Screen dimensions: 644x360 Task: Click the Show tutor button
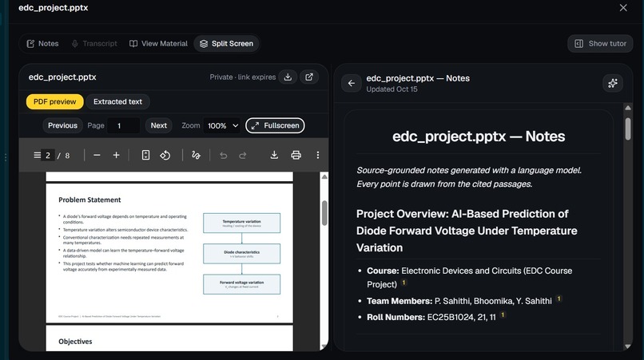coord(600,44)
